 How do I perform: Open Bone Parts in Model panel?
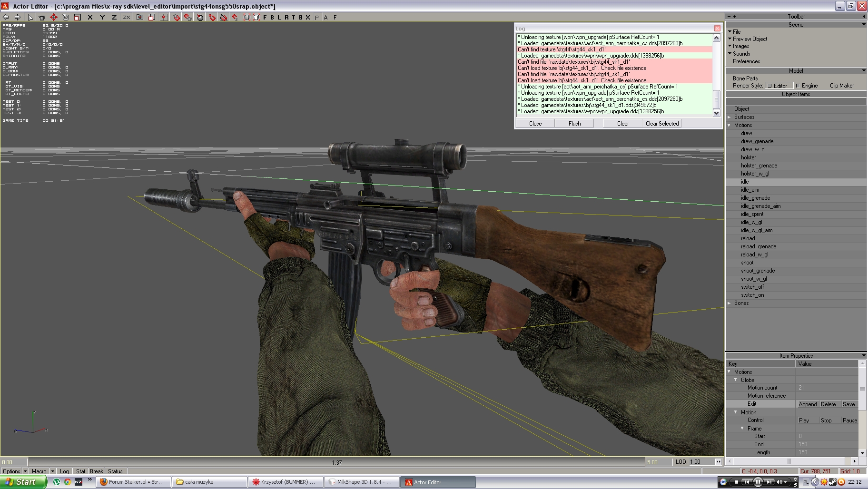click(745, 78)
